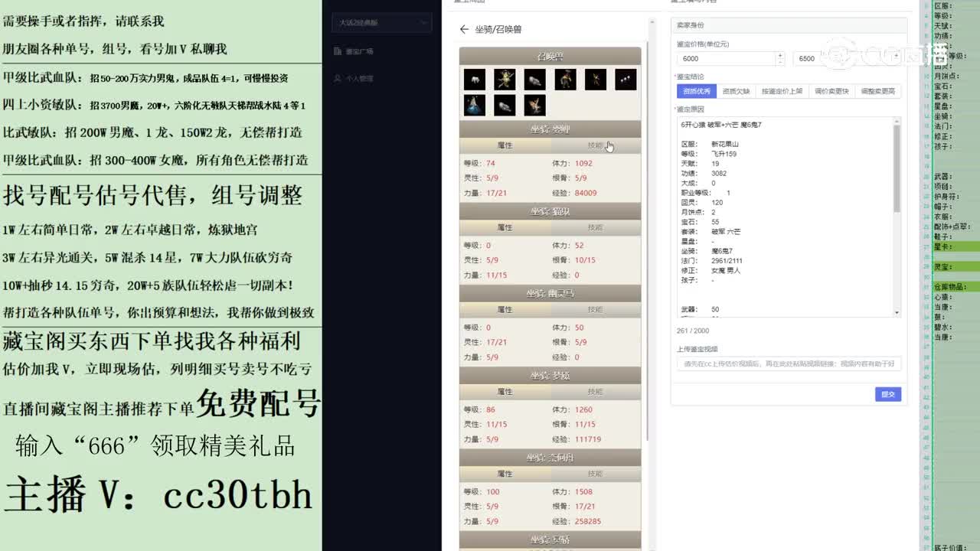Image resolution: width=980 pixels, height=551 pixels.
Task: Click 体力 1260 value in mount list
Action: point(583,409)
